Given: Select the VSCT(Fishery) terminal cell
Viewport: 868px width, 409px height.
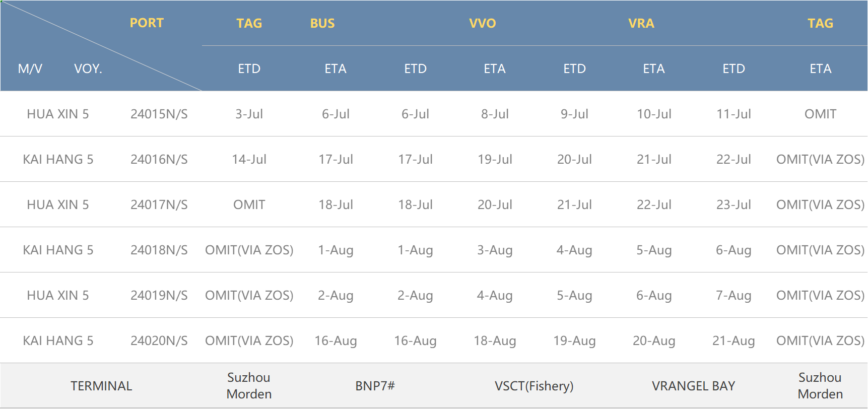Looking at the screenshot, I should click(x=535, y=386).
